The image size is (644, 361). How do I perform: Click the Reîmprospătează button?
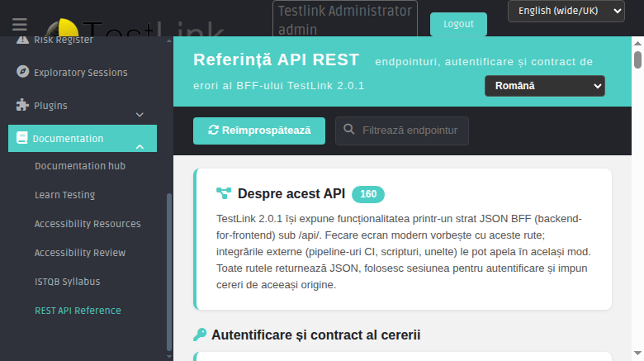(x=259, y=131)
